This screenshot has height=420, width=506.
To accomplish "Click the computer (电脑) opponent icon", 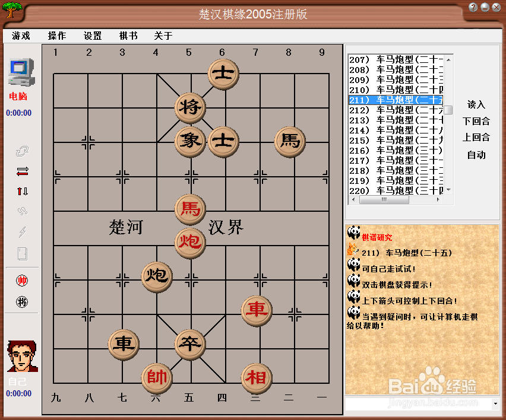I will coord(21,72).
